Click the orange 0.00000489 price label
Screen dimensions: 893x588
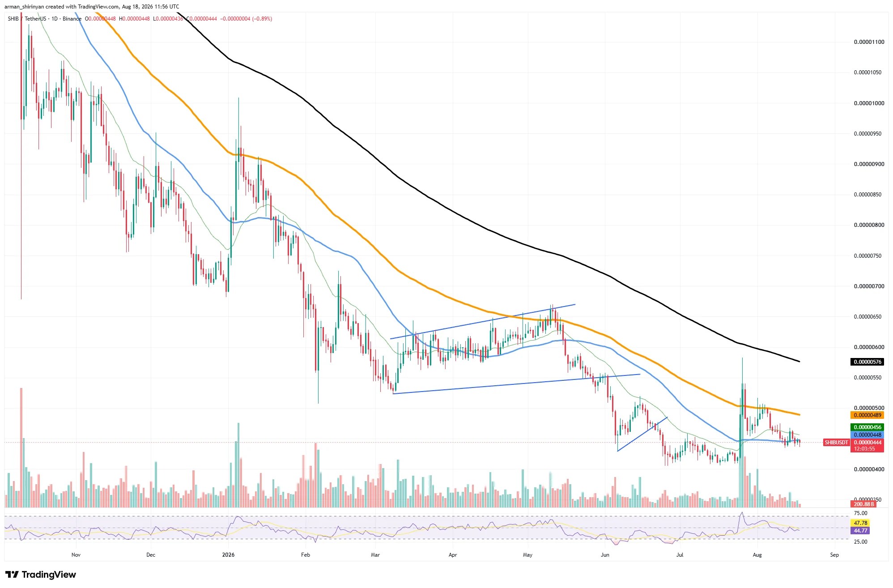pyautogui.click(x=867, y=415)
